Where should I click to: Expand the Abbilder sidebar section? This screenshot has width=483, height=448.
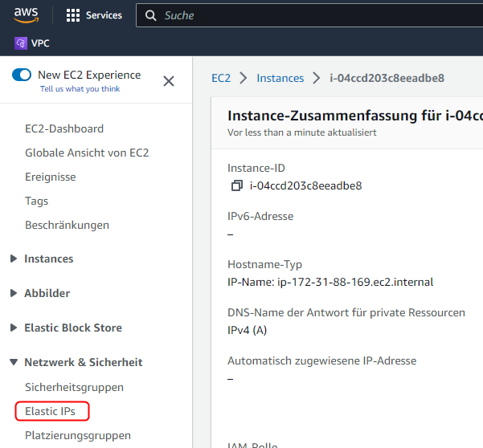[14, 293]
